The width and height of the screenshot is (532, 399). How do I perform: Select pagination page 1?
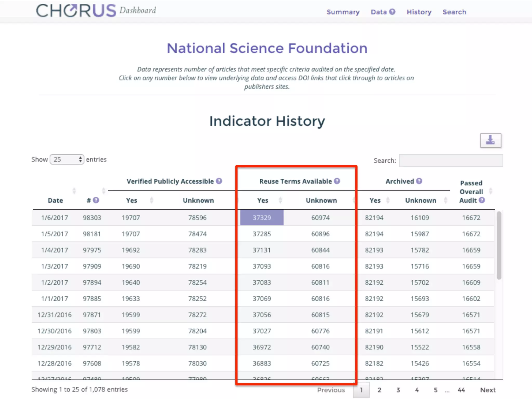point(361,390)
